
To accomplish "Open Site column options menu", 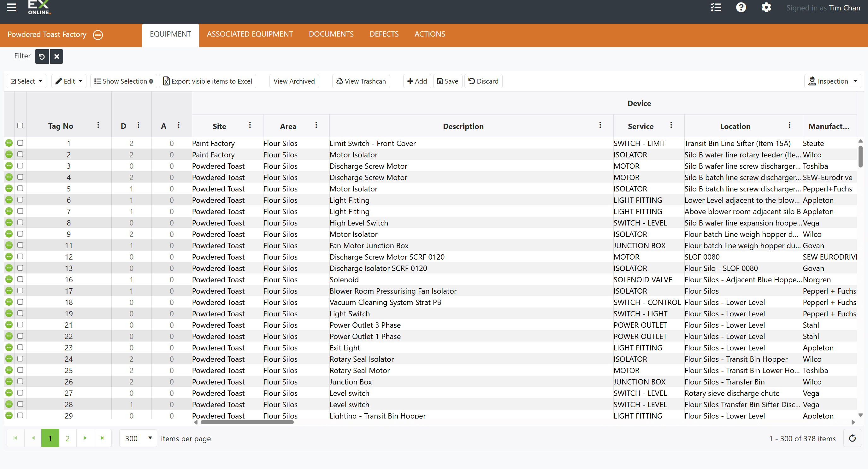I will (250, 125).
